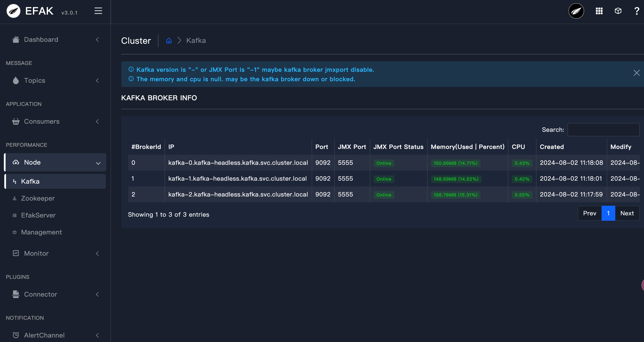The image size is (644, 342).
Task: Open the help question mark
Action: (637, 11)
